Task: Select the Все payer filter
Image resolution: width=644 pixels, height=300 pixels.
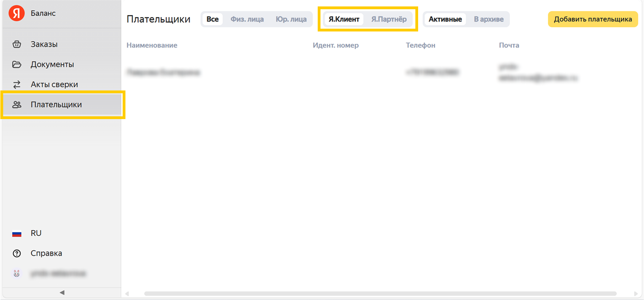Action: [212, 19]
